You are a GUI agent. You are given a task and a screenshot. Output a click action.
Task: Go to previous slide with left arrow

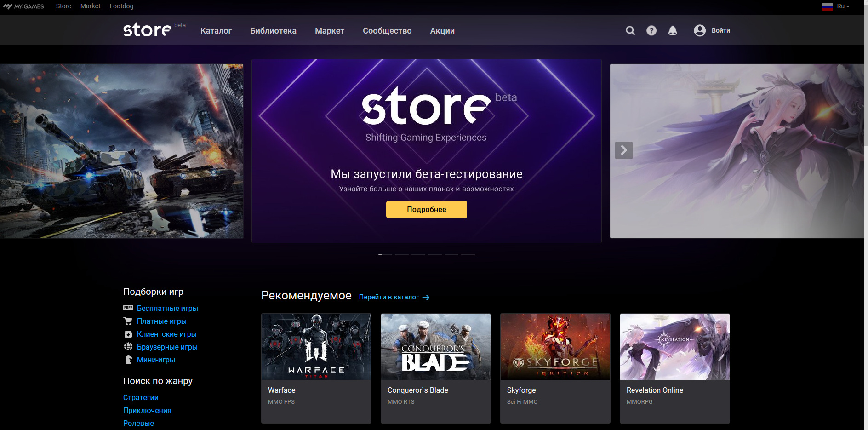click(229, 150)
